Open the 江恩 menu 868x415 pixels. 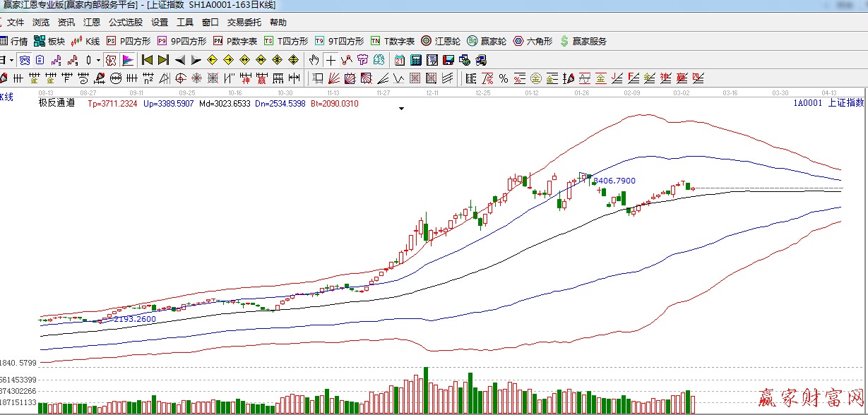pos(91,23)
